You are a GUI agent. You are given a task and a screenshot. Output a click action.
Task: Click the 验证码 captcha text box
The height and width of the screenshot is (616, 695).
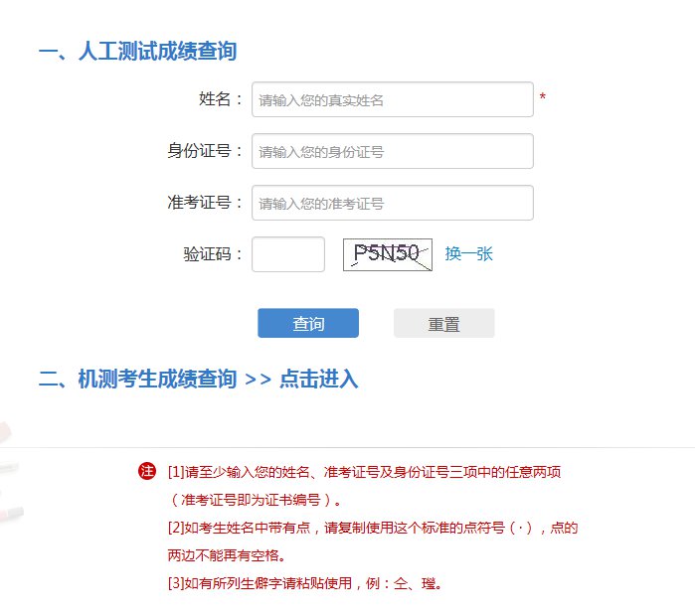288,254
